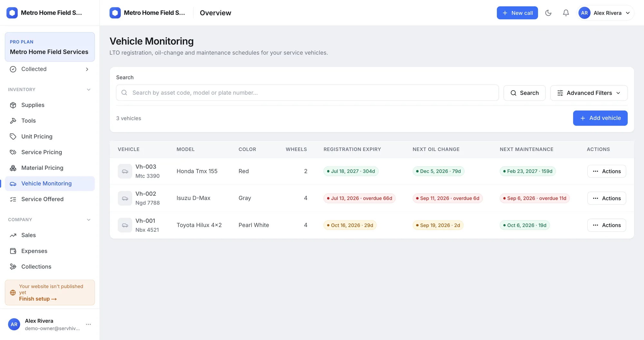
Task: Open Actions for Vh-003 row
Action: (607, 171)
